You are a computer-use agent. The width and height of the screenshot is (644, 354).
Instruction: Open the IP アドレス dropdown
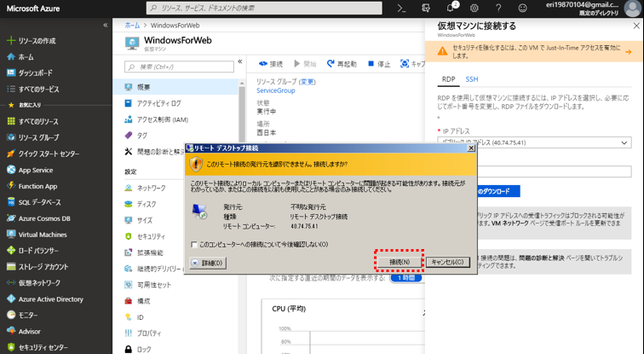[534, 142]
